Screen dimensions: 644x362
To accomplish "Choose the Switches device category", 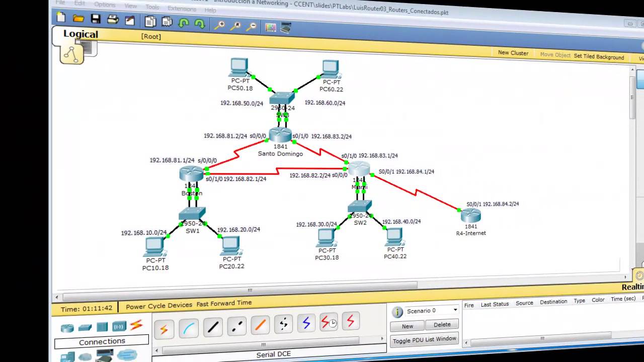I will coord(85,327).
